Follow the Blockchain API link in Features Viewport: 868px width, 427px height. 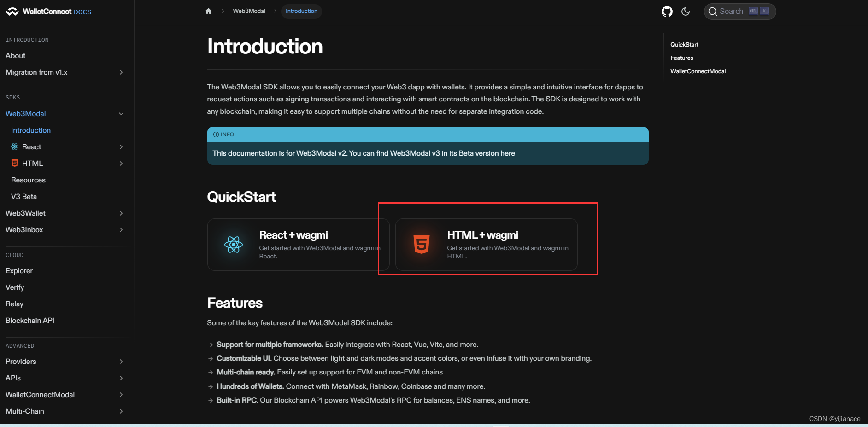[298, 400]
